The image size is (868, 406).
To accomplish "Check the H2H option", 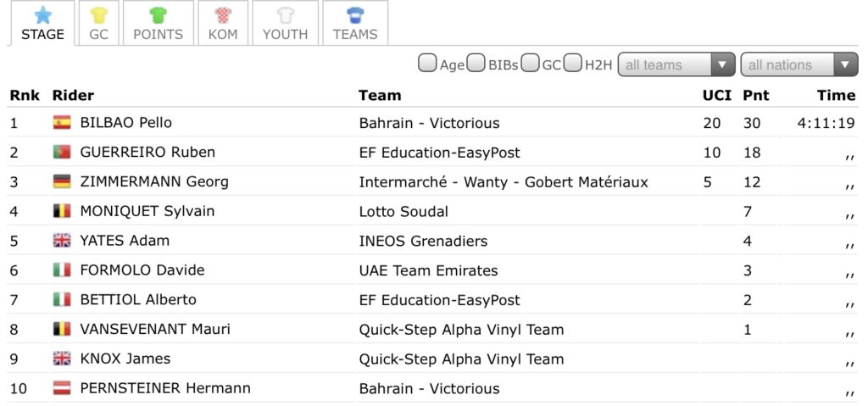I will [x=574, y=64].
